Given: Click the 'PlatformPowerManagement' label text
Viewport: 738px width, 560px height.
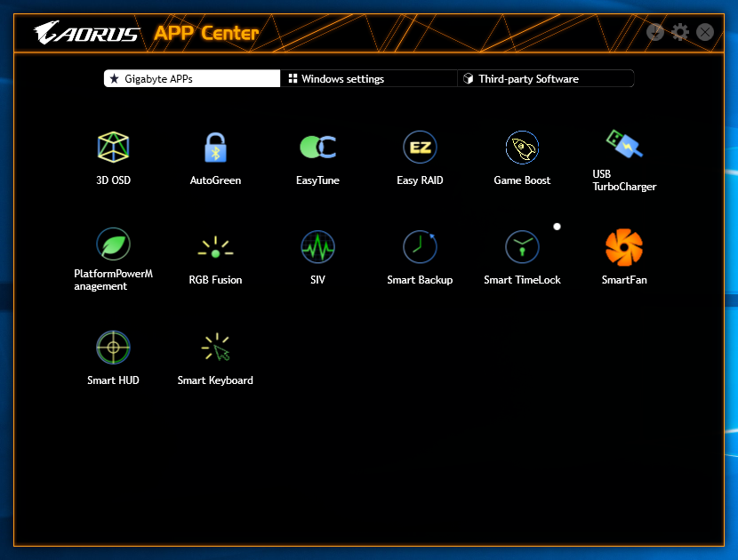Looking at the screenshot, I should tap(113, 280).
